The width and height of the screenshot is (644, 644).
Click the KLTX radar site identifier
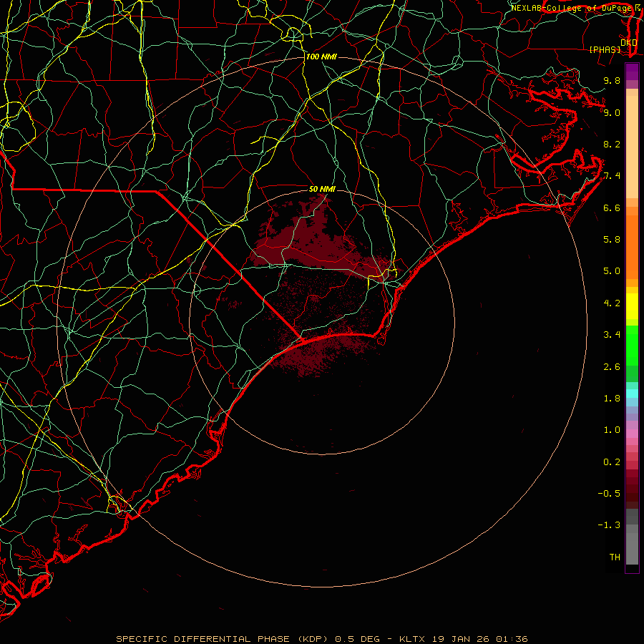pos(414,639)
